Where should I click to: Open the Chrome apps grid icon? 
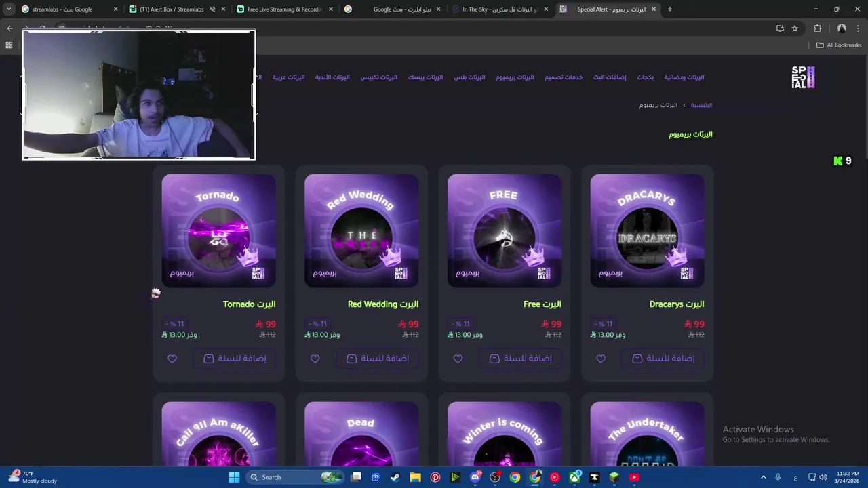point(9,45)
